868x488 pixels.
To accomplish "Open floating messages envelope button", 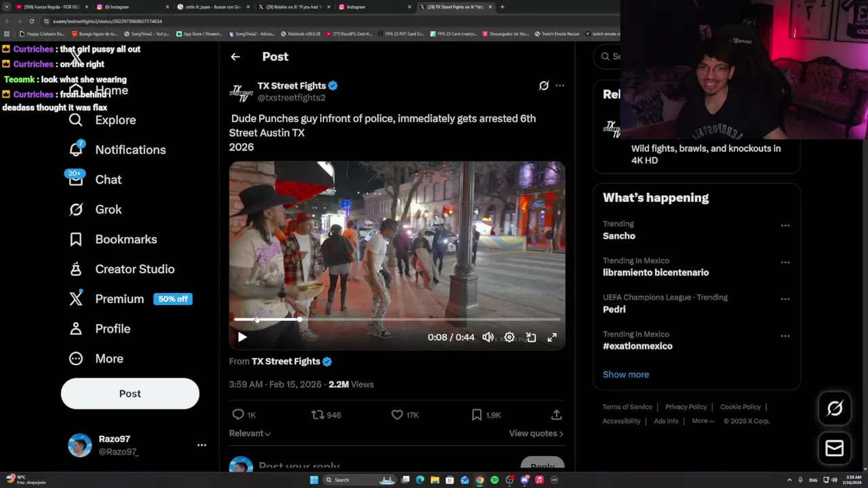I will tap(835, 448).
